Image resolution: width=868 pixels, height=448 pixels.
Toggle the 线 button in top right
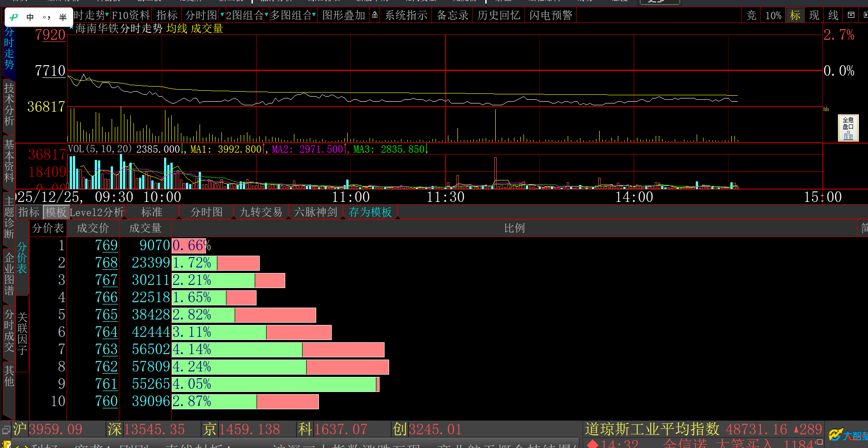tap(833, 15)
